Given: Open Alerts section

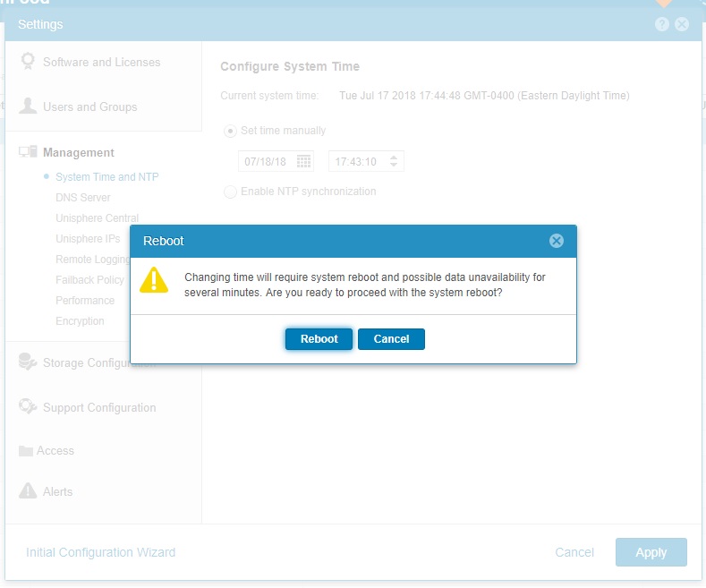Looking at the screenshot, I should pyautogui.click(x=57, y=491).
